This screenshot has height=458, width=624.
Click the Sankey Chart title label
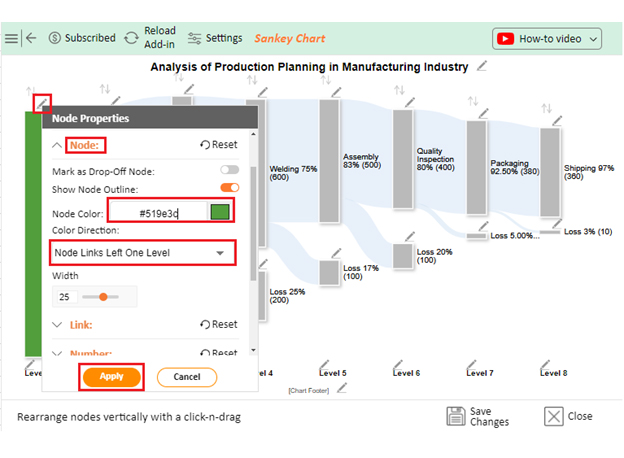click(x=290, y=38)
